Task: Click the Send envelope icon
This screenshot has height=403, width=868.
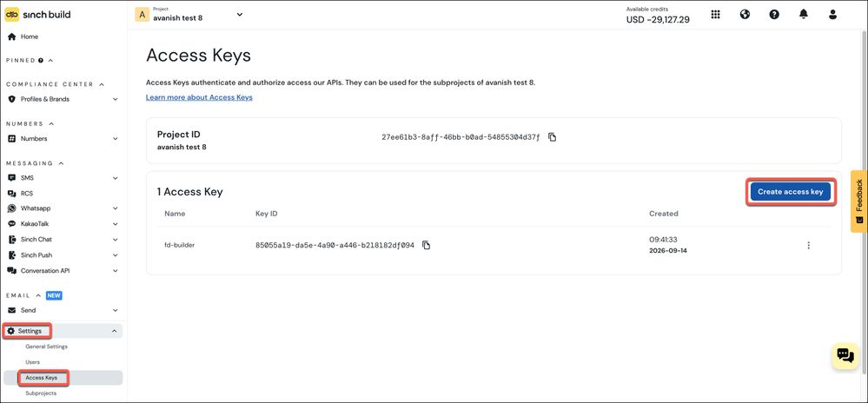Action: tap(11, 310)
